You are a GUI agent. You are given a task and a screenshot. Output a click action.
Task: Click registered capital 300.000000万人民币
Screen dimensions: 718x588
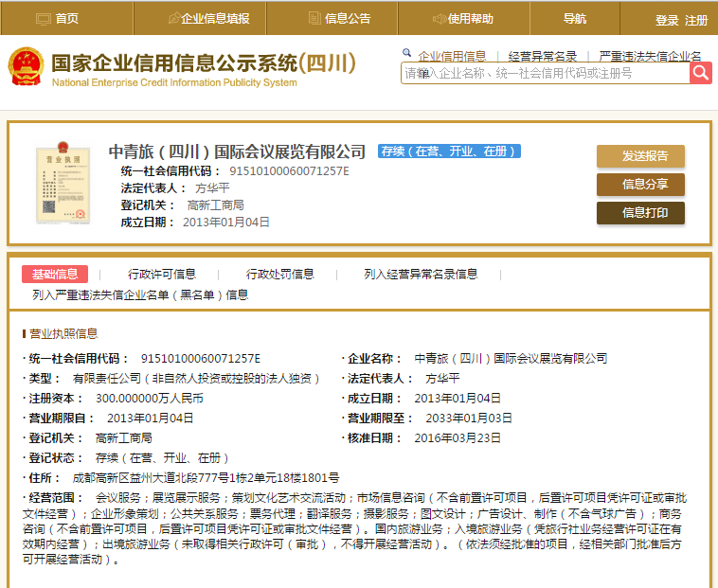(x=150, y=398)
